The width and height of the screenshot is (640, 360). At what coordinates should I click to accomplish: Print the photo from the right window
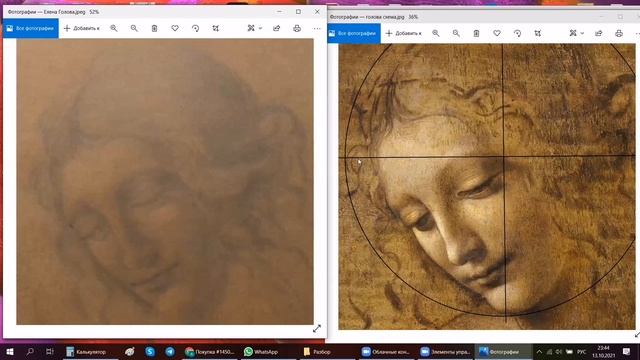(x=619, y=33)
